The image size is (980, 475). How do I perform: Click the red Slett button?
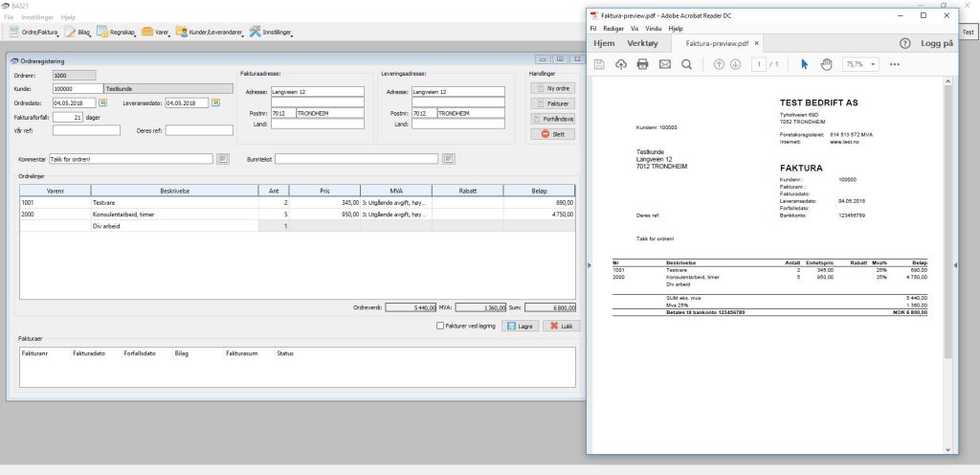pos(552,134)
